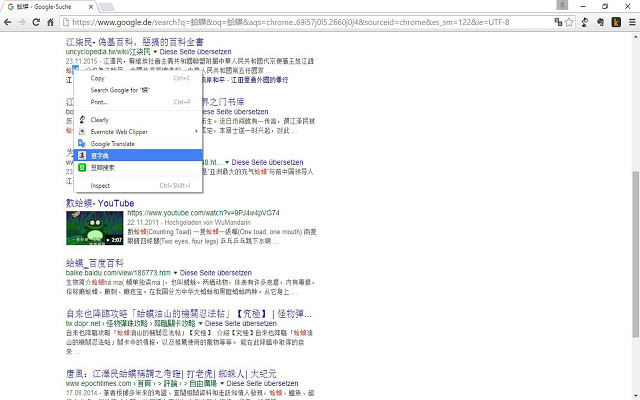Click Diese Seite übersetzen for Baidu Baike

(216, 273)
